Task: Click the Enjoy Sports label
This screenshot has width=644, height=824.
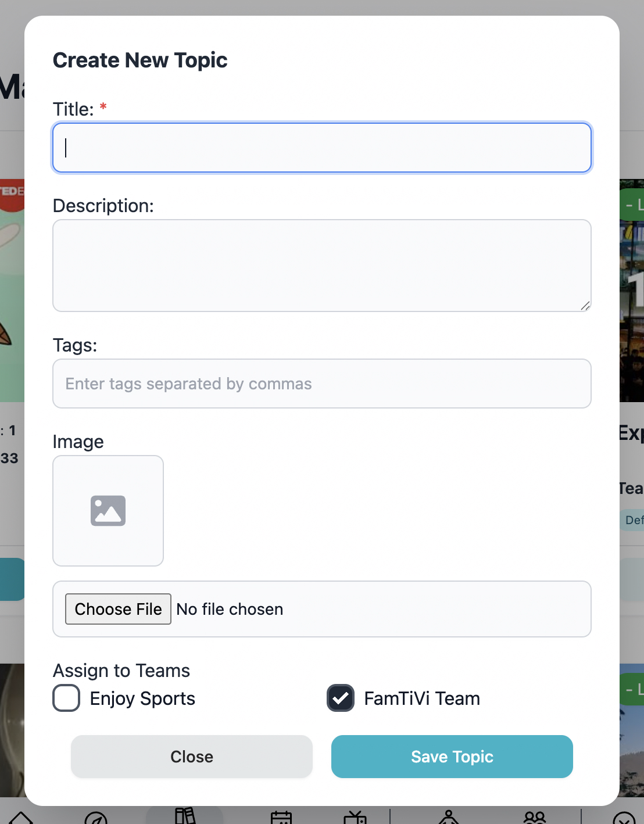Action: (x=142, y=698)
